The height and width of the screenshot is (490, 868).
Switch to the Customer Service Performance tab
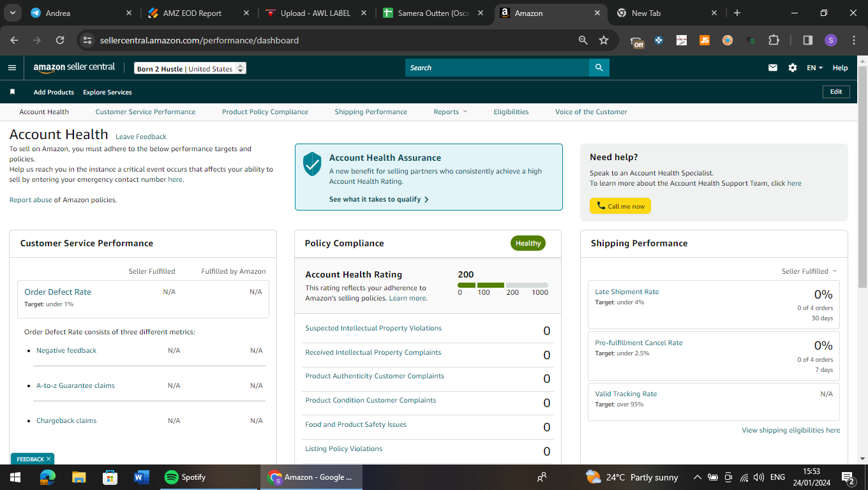coord(146,112)
